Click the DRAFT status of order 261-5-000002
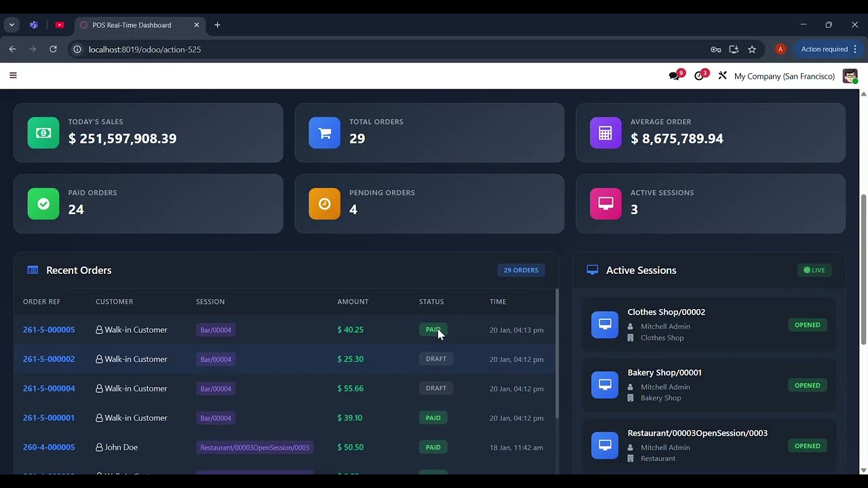Viewport: 868px width, 488px height. point(436,359)
